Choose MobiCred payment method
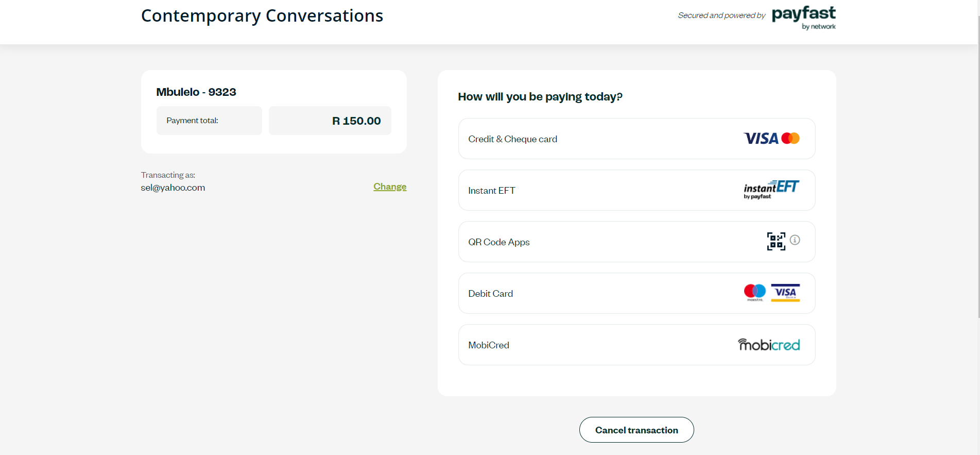This screenshot has width=980, height=455. tap(489, 345)
